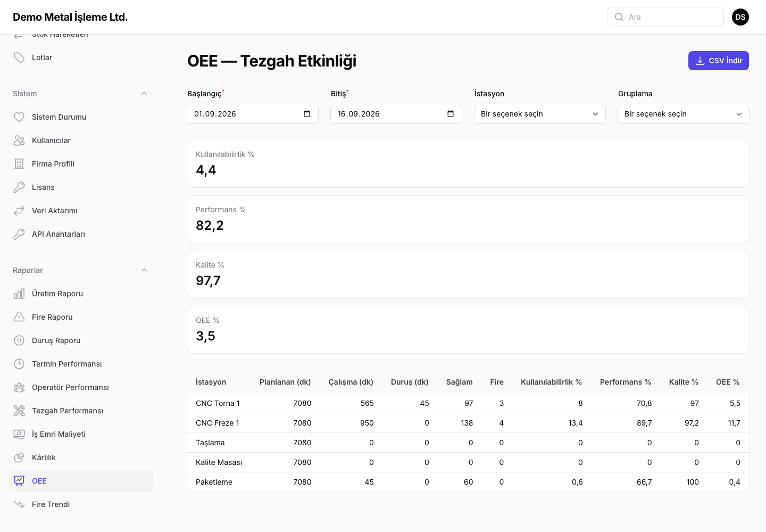Click the Kullanılabilirlik % column header
The image size is (766, 532).
point(551,382)
